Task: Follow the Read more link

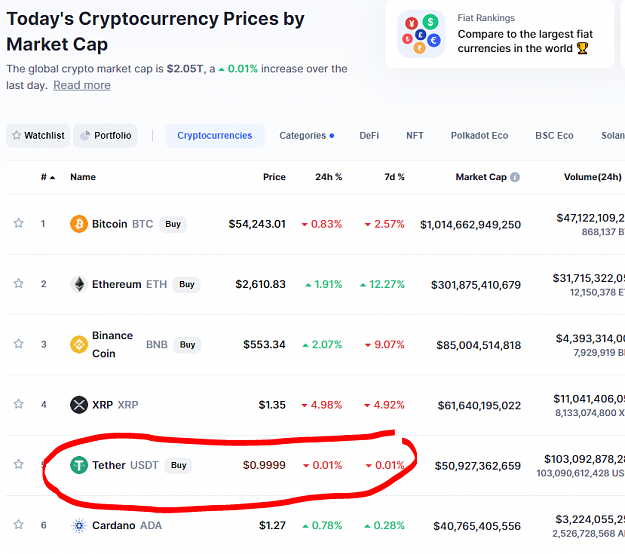Action: point(82,85)
